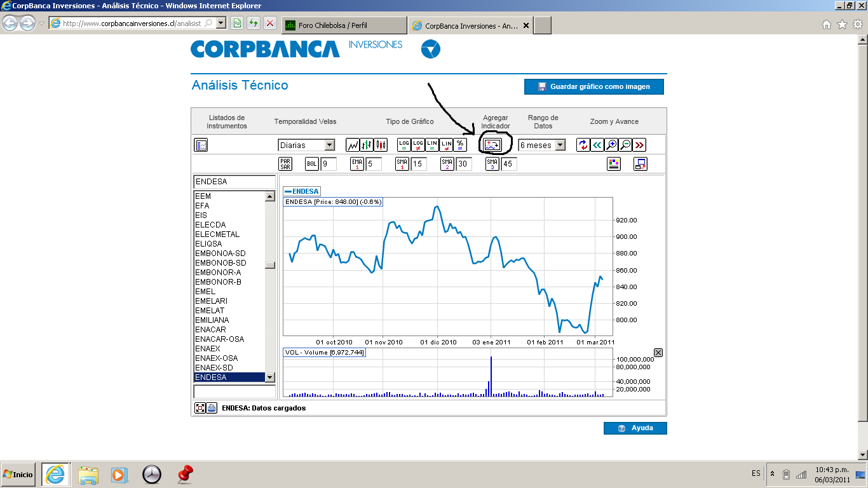
Task: Toggle the SMA 3 indicator
Action: pos(492,164)
